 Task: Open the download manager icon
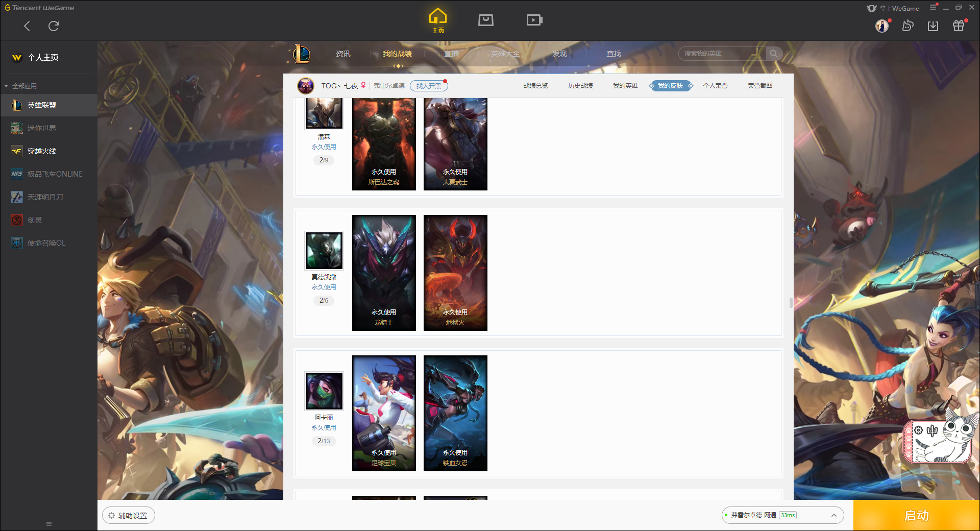point(933,26)
